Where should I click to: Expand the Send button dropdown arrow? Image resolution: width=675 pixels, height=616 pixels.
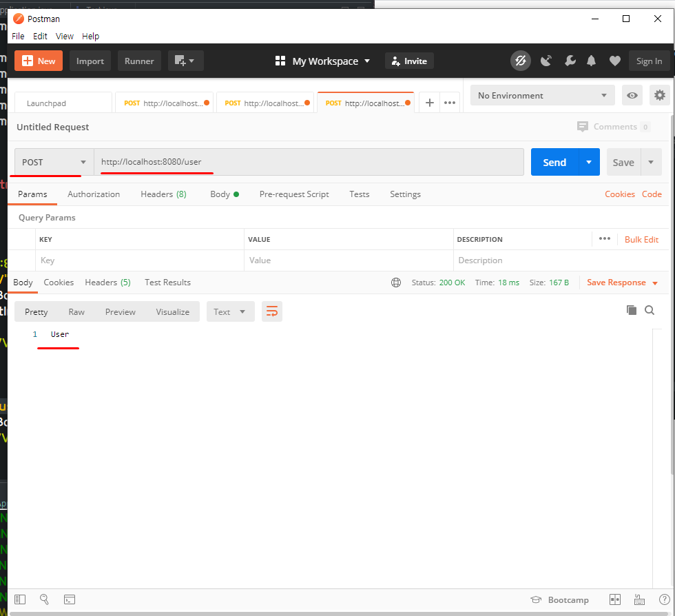tap(589, 162)
